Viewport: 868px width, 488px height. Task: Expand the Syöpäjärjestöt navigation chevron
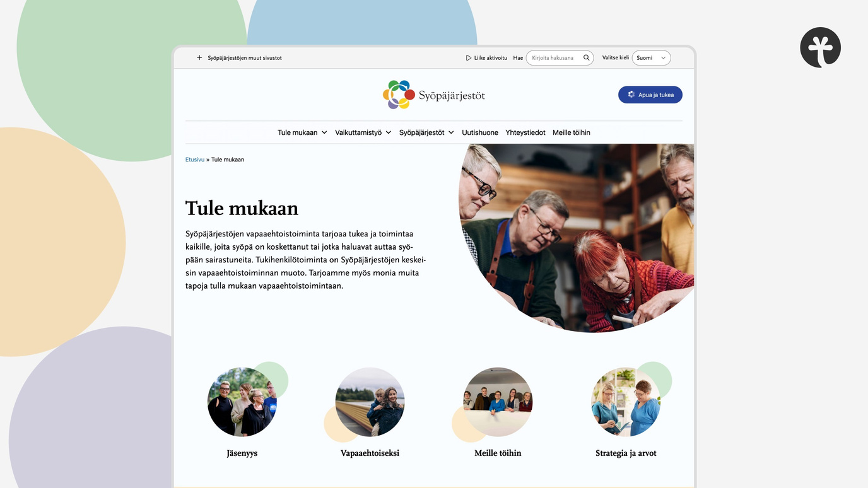point(451,132)
